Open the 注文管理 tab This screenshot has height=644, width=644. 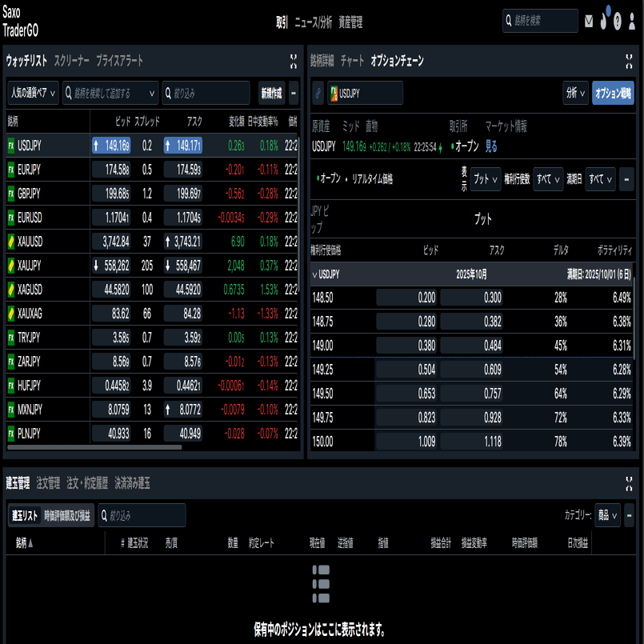[48, 483]
